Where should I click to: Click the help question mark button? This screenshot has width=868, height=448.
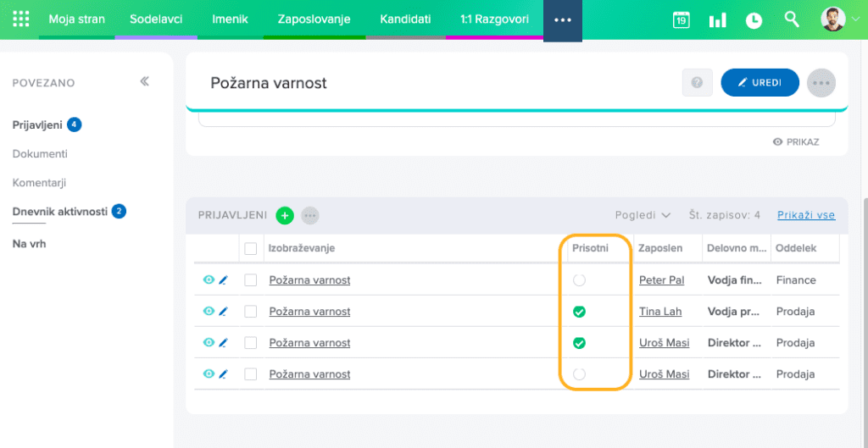[x=697, y=82]
